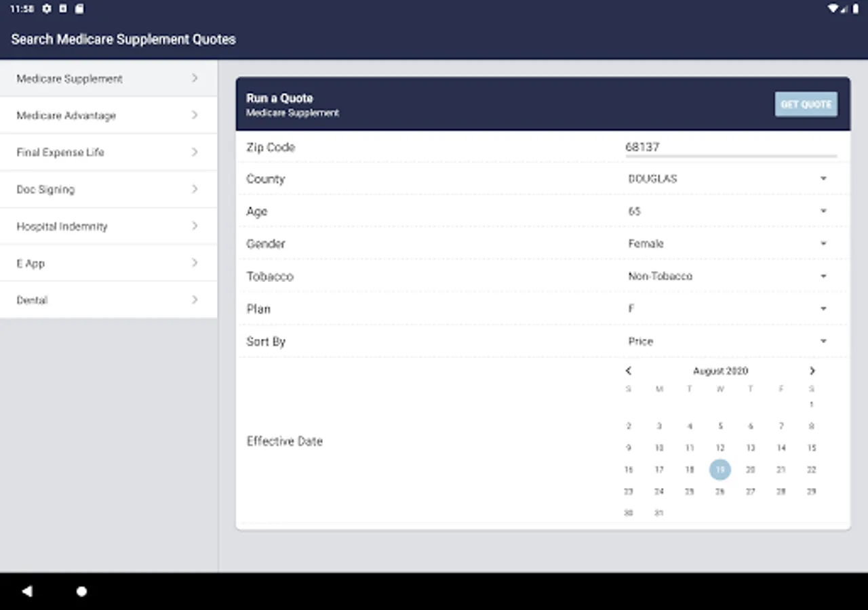Image resolution: width=868 pixels, height=610 pixels.
Task: Go to Hospital Indemnity
Action: pos(108,226)
